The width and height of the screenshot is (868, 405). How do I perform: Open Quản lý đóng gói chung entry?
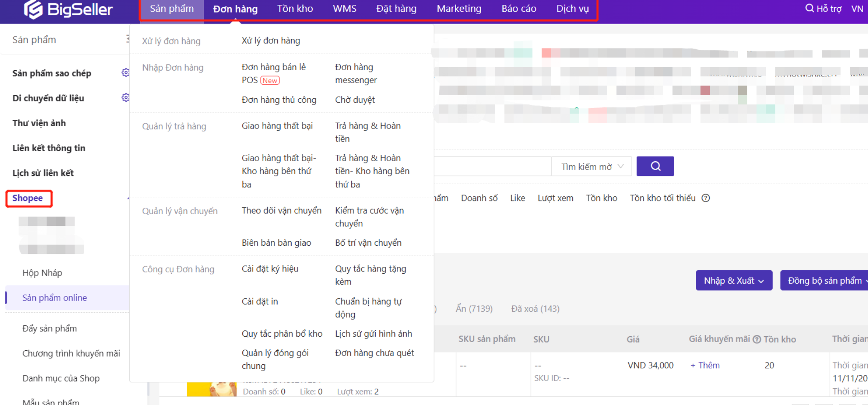point(275,359)
